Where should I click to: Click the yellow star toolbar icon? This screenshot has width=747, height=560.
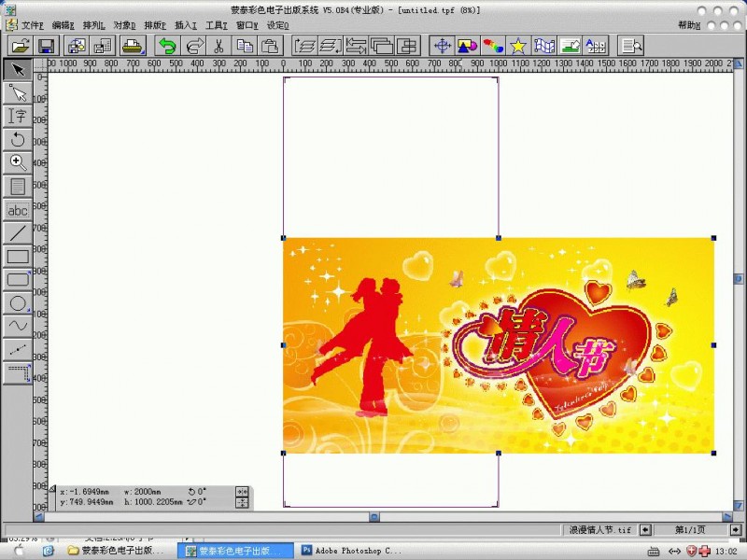pyautogui.click(x=517, y=45)
